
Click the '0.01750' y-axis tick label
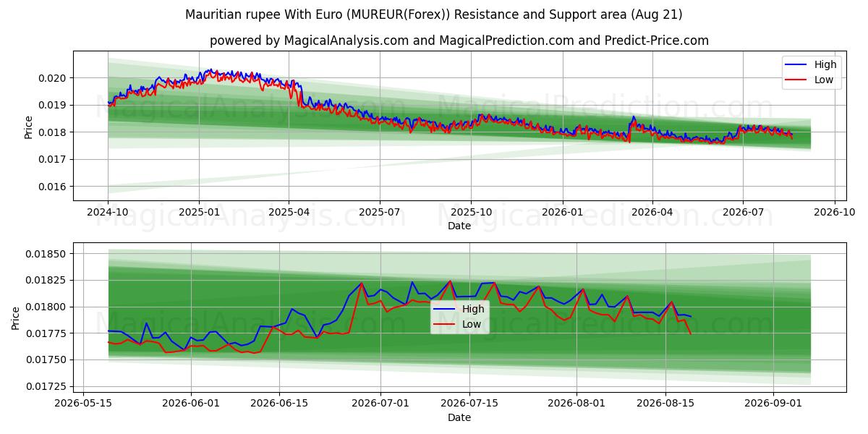pyautogui.click(x=47, y=360)
